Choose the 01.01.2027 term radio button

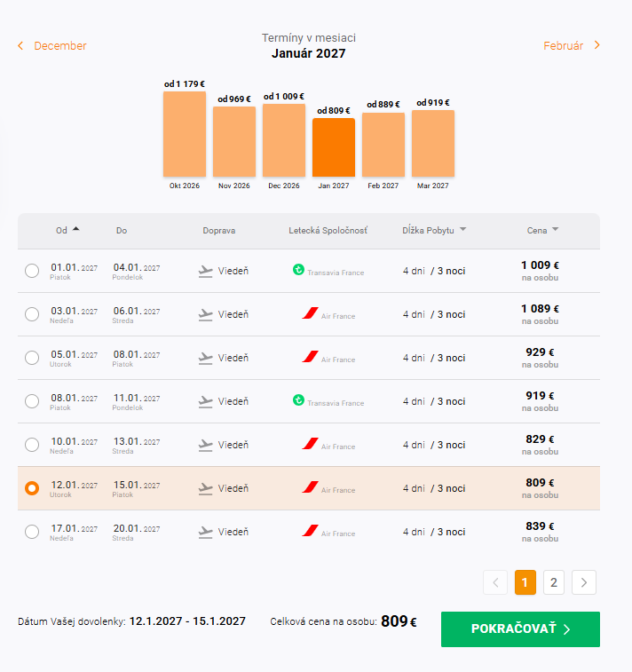click(32, 271)
